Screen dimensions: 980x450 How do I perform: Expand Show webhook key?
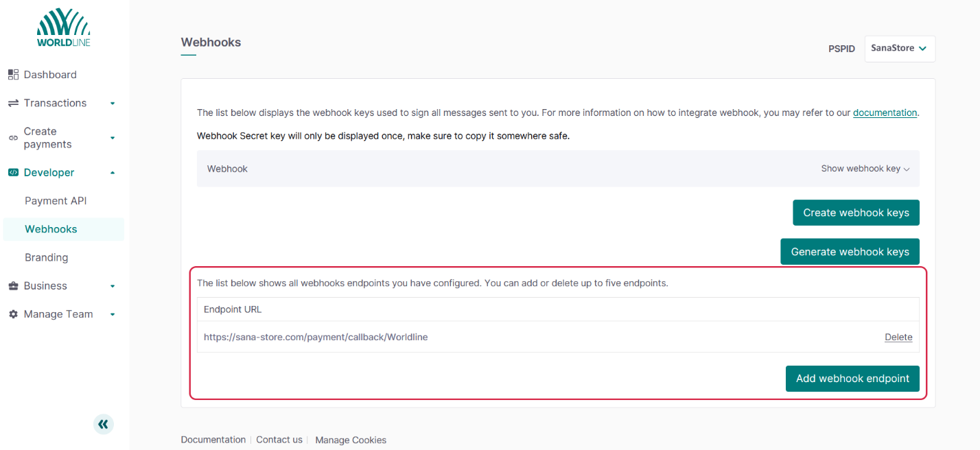865,169
